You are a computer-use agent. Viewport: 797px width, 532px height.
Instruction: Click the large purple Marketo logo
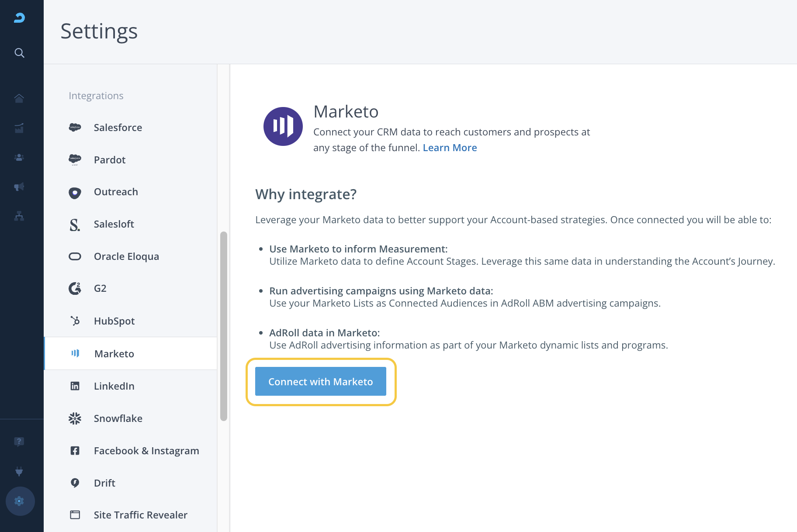pyautogui.click(x=283, y=126)
